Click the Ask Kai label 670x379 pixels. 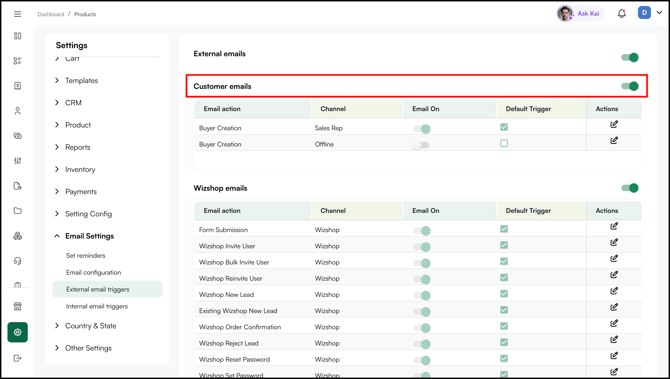588,14
